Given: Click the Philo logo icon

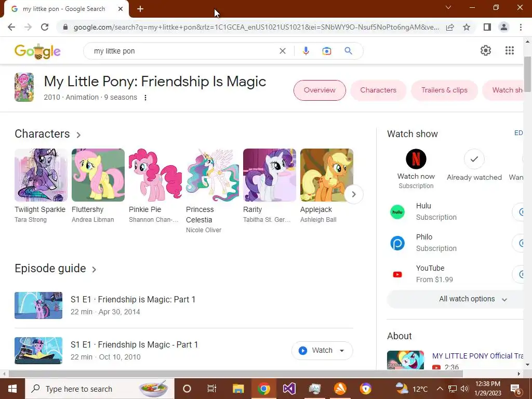Looking at the screenshot, I should [397, 243].
